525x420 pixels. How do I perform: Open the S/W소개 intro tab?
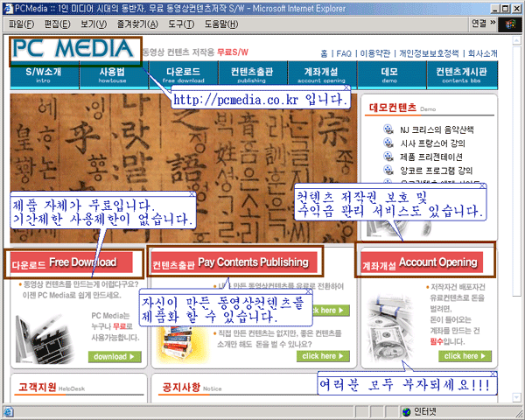tap(44, 75)
